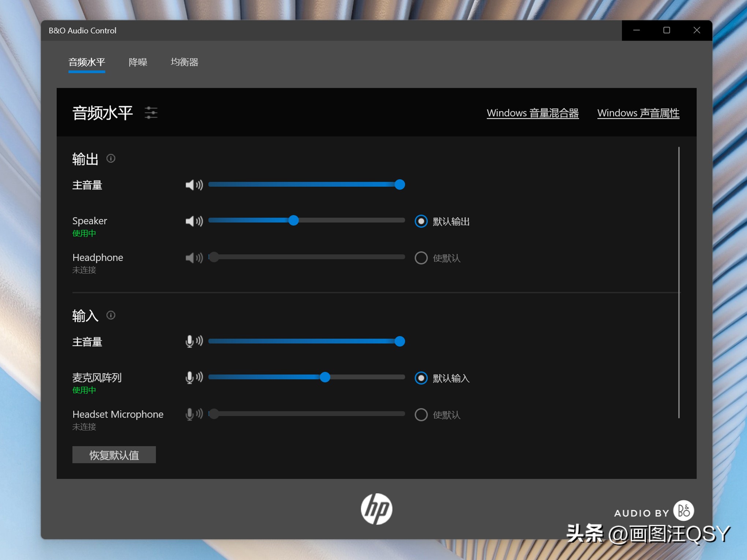Click the 恢复默认值 button
This screenshot has width=747, height=560.
pos(114,455)
